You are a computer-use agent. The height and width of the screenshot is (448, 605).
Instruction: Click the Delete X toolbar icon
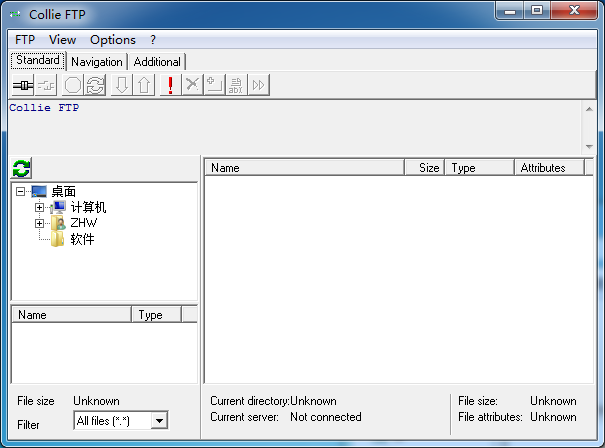point(192,85)
